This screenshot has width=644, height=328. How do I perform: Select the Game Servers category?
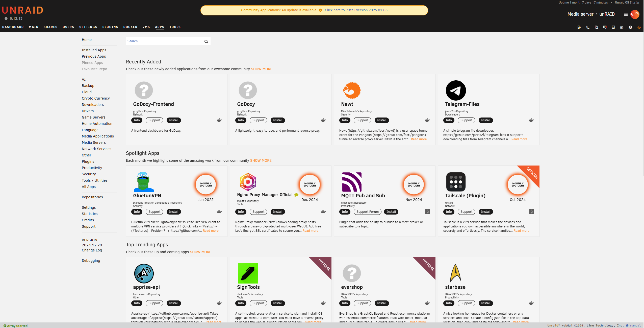93,117
